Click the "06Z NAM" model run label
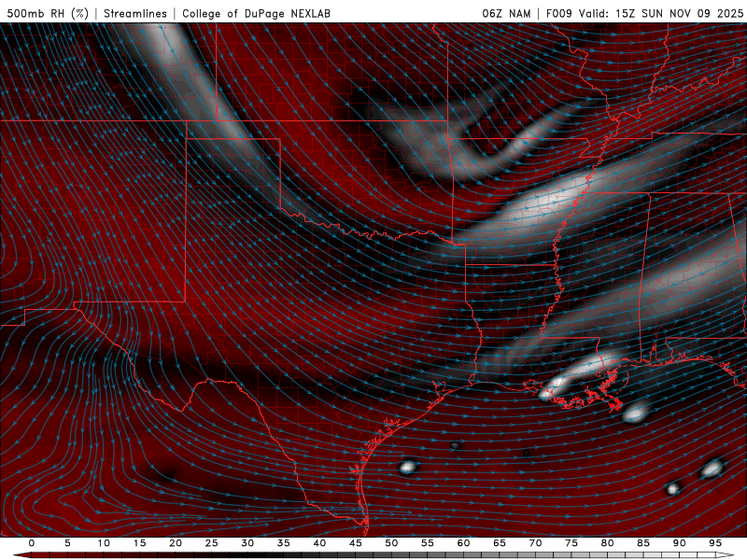 pos(506,13)
